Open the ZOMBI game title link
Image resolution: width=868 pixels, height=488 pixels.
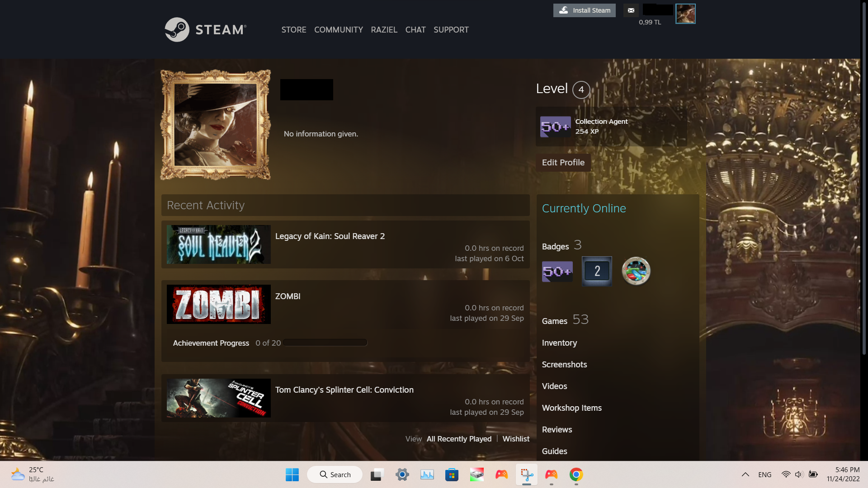[x=288, y=296]
